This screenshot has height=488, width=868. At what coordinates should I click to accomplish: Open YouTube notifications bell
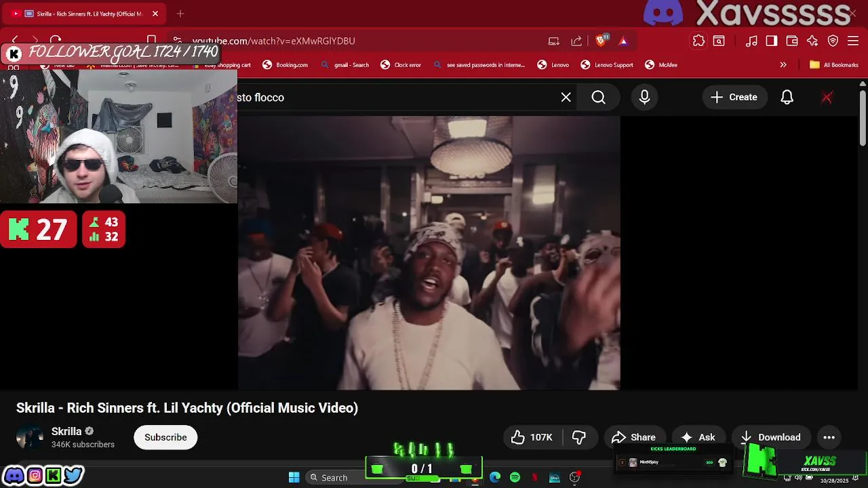[787, 98]
